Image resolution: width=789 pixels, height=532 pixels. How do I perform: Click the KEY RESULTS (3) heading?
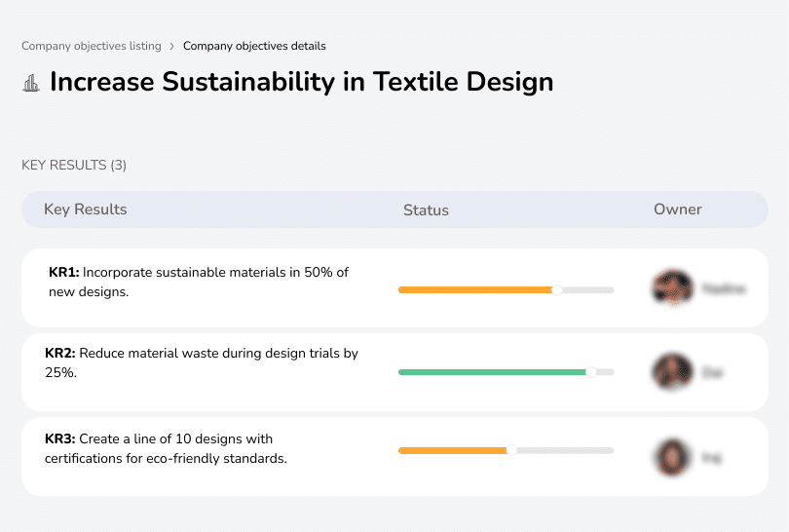click(x=74, y=165)
